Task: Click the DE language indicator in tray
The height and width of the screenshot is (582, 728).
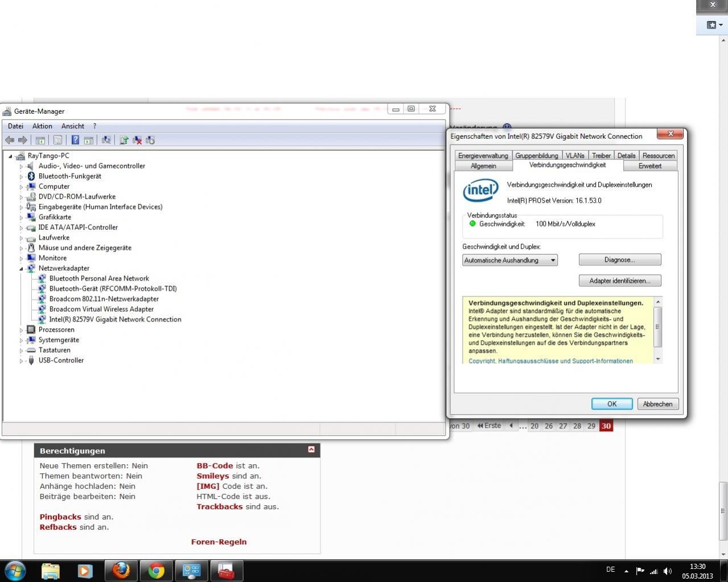Action: click(611, 569)
